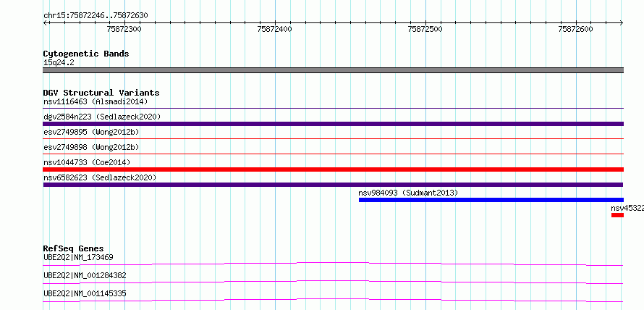Open variant nsv6582623 (Sedlazeck2020) label

[100, 177]
